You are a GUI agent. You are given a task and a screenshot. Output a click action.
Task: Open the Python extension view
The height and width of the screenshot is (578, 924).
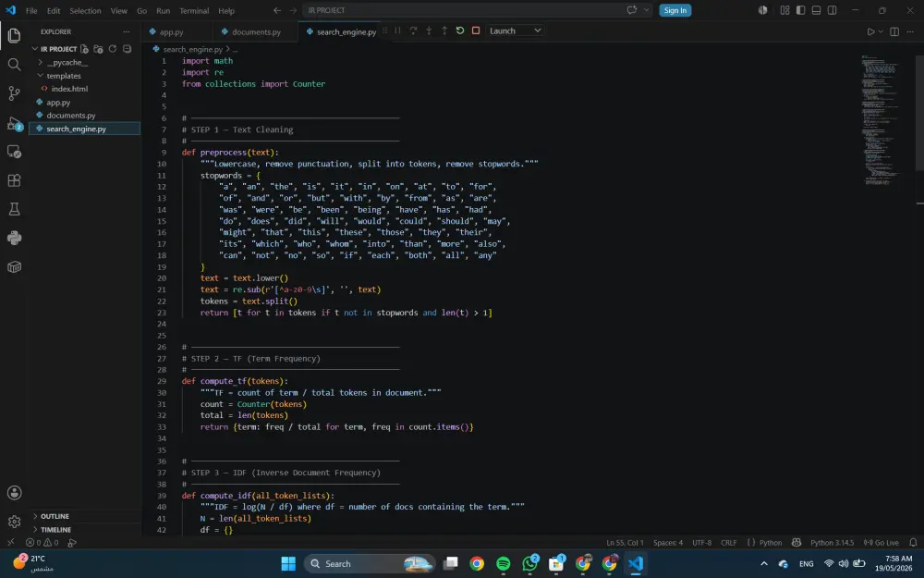14,238
